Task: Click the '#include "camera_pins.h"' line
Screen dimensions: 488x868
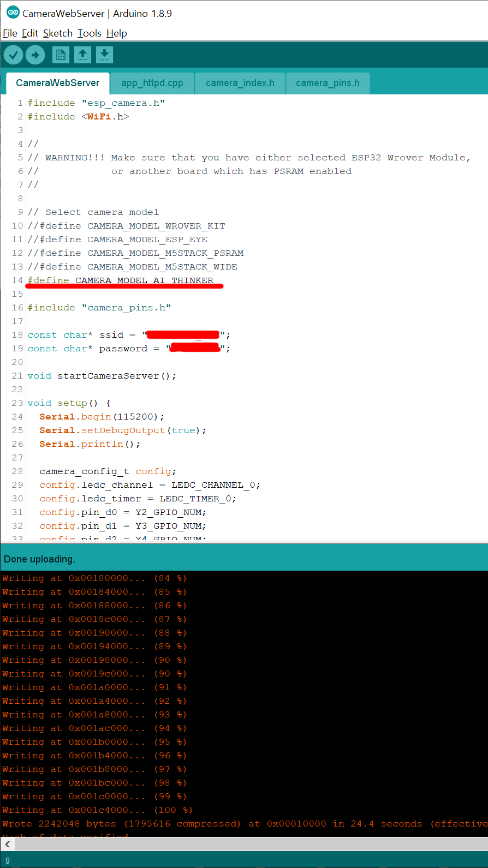Action: pos(99,308)
